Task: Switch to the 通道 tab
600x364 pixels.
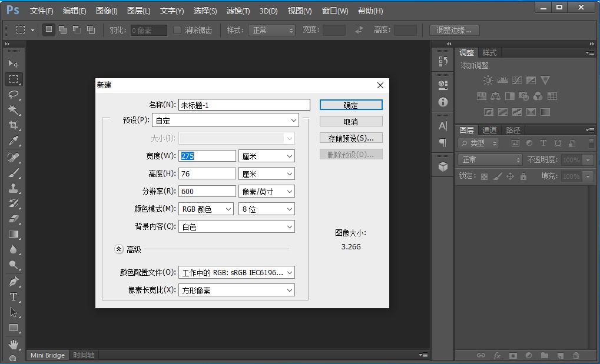Action: (x=490, y=130)
